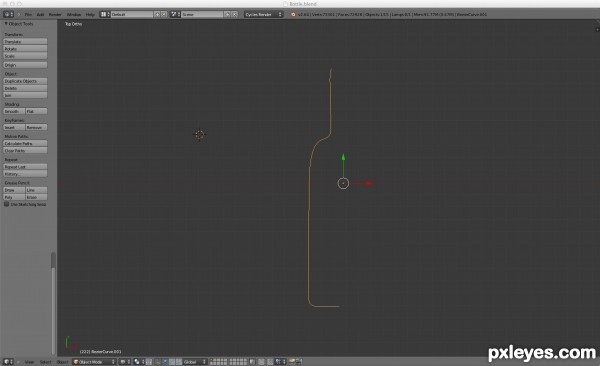Click the Default screen layout name field
The height and width of the screenshot is (366, 600).
pyautogui.click(x=132, y=14)
